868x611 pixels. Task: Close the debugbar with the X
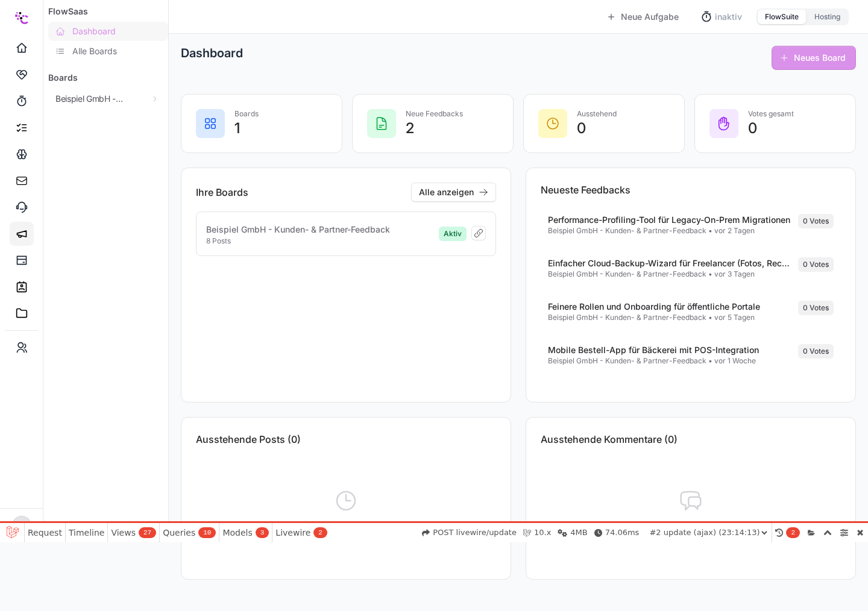tap(860, 533)
